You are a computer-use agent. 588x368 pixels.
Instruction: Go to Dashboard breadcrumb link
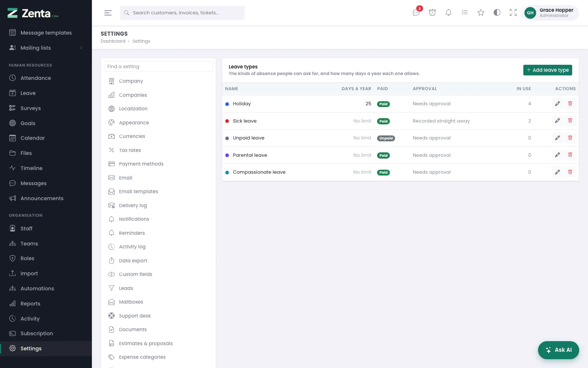point(113,41)
